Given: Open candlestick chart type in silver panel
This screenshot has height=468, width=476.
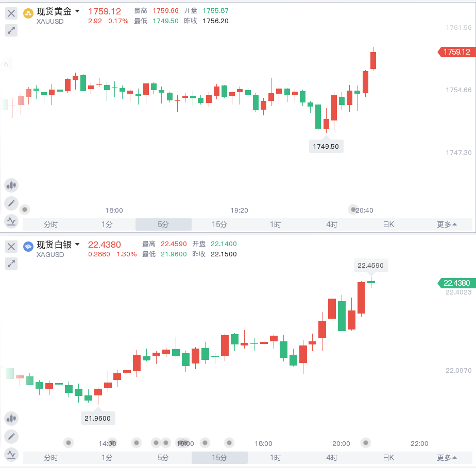Looking at the screenshot, I should click(11, 419).
